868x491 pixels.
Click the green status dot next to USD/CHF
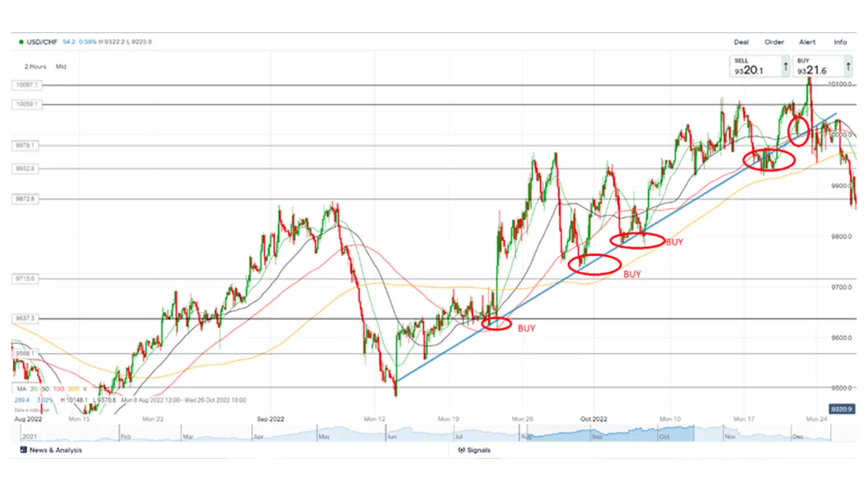pyautogui.click(x=22, y=41)
